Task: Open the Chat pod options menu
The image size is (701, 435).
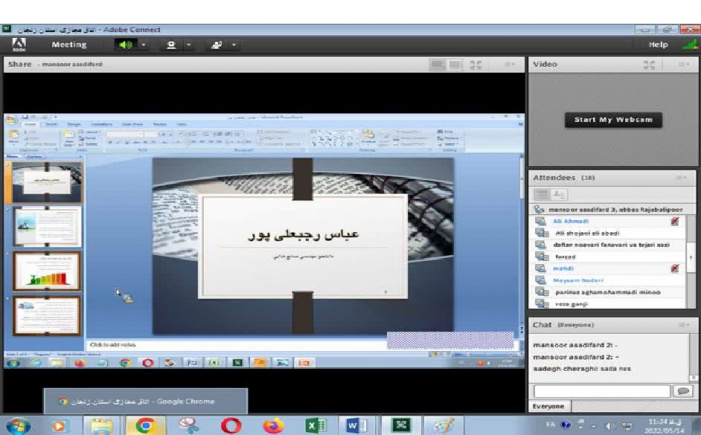Action: [x=682, y=325]
